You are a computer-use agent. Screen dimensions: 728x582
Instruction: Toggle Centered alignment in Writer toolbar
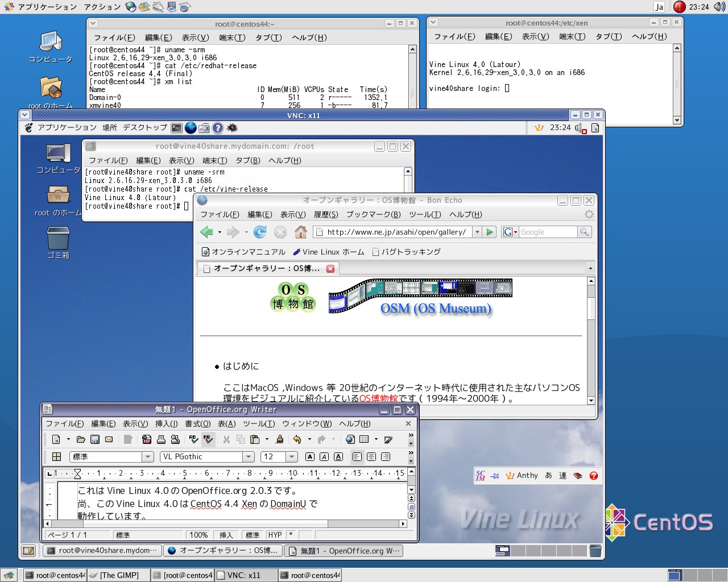[x=371, y=456]
